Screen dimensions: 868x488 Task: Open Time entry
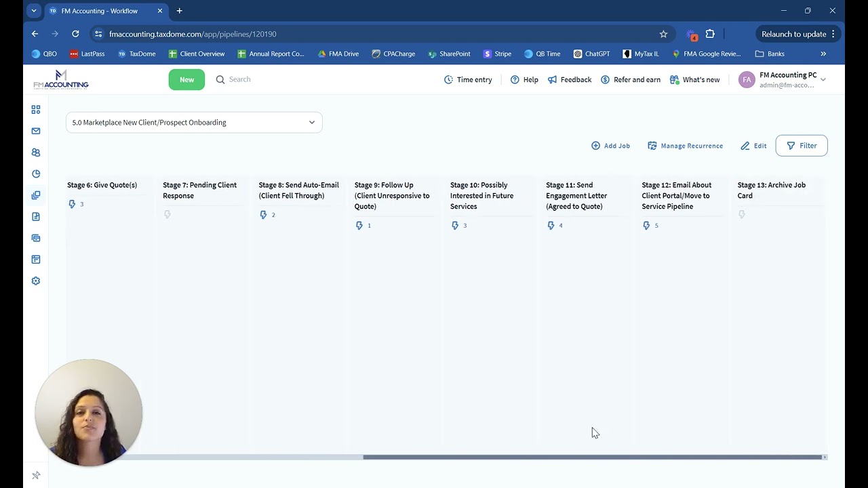coord(468,79)
